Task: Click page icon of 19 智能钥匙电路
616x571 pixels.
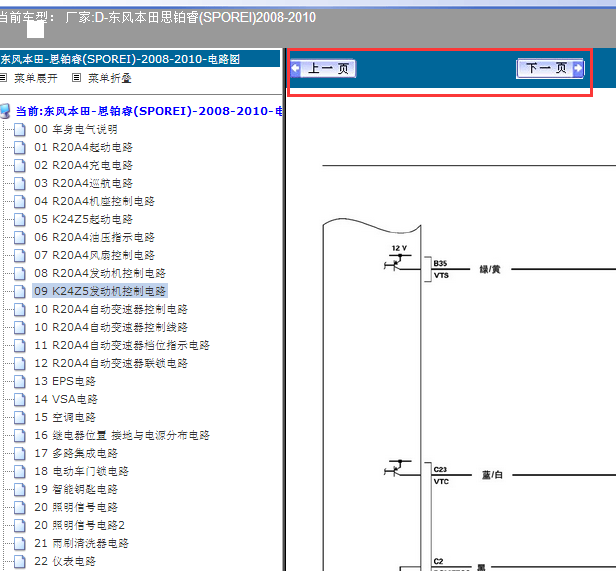Action: coord(20,490)
